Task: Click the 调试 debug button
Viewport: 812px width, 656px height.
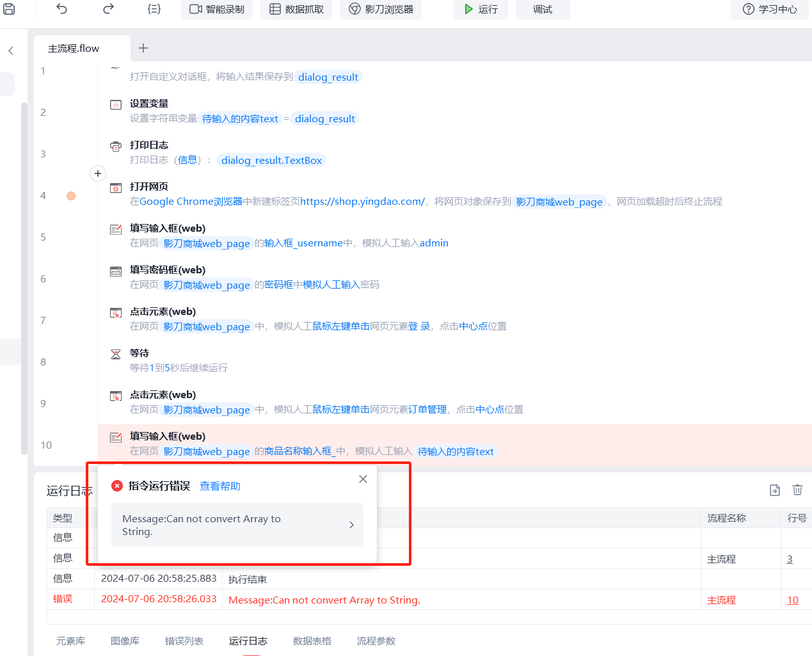Action: (x=543, y=9)
